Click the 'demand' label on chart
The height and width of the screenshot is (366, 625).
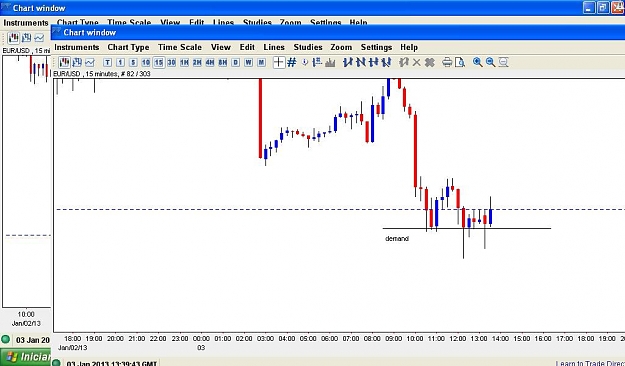(397, 238)
